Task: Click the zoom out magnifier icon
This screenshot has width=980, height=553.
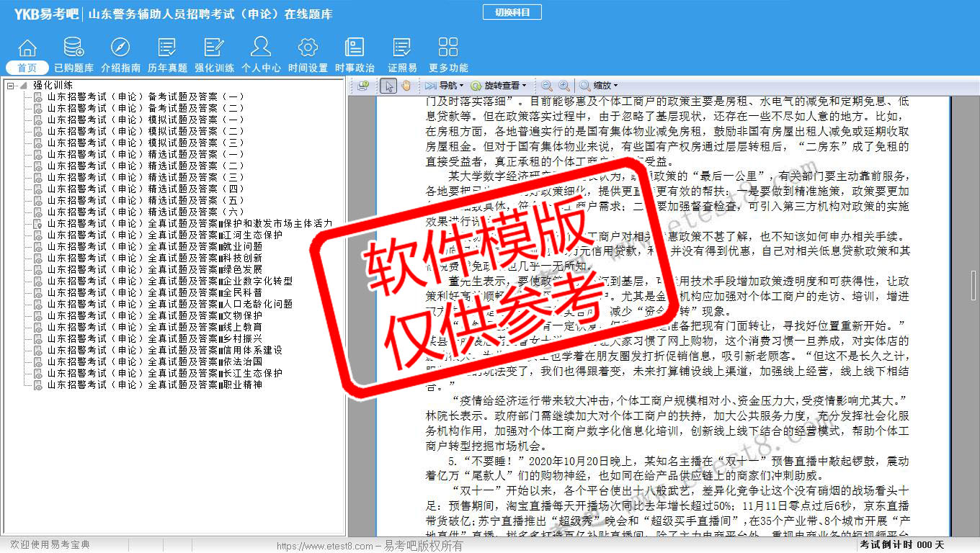Action: [x=547, y=86]
